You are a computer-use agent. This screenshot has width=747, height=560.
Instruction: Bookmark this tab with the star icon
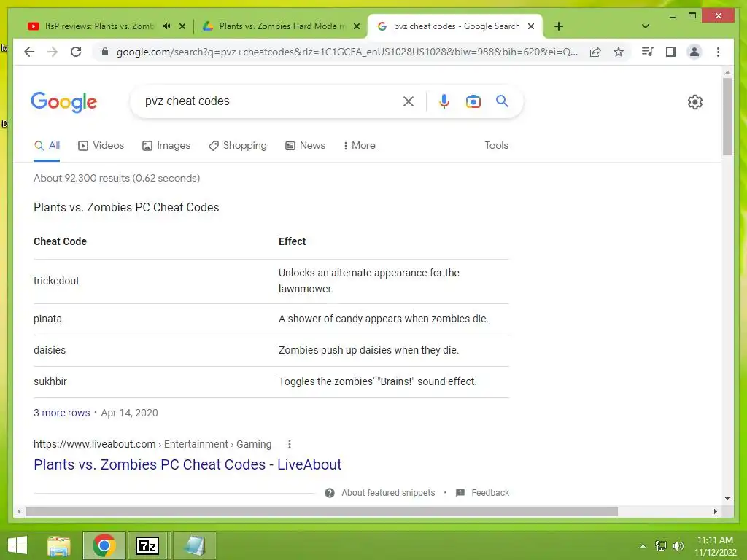coord(619,52)
